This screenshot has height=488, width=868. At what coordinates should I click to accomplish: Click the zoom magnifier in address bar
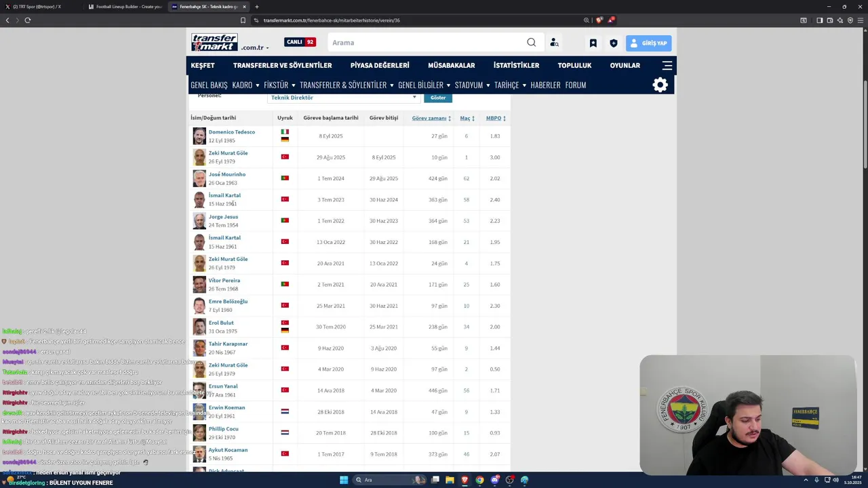(587, 20)
